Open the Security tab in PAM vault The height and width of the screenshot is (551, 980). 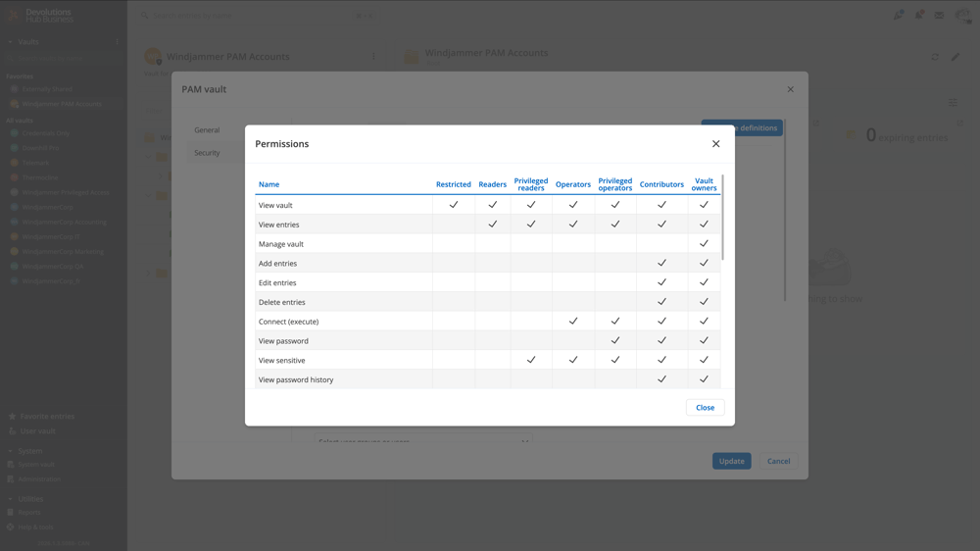(x=207, y=153)
